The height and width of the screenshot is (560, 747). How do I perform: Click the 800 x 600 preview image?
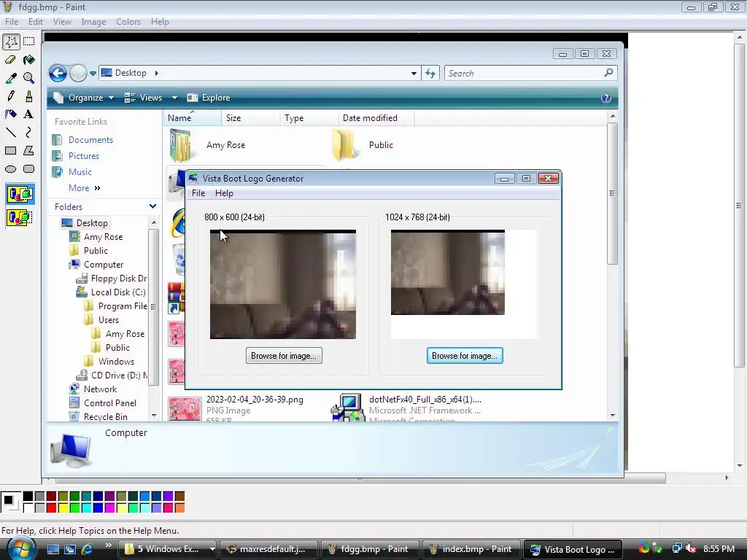(283, 284)
